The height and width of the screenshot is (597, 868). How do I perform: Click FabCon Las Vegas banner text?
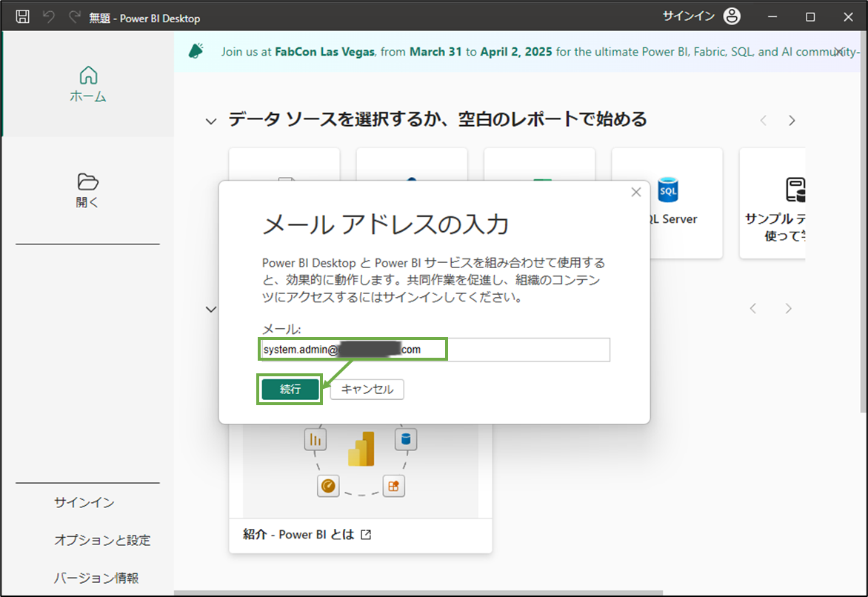(x=325, y=52)
